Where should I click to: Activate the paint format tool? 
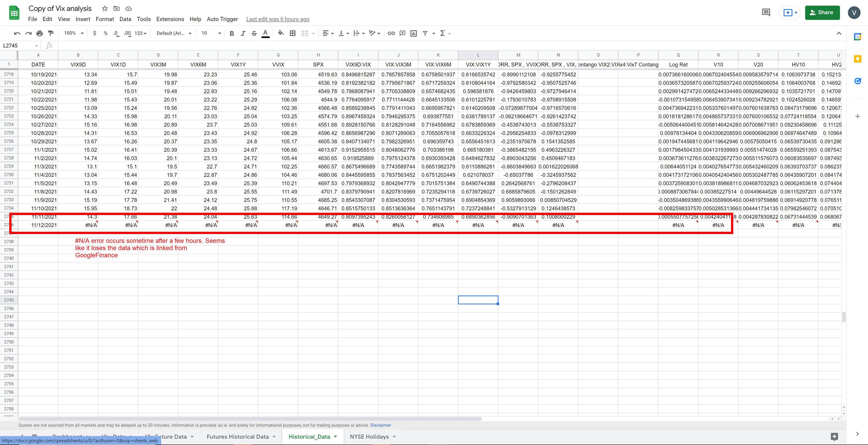tap(51, 33)
